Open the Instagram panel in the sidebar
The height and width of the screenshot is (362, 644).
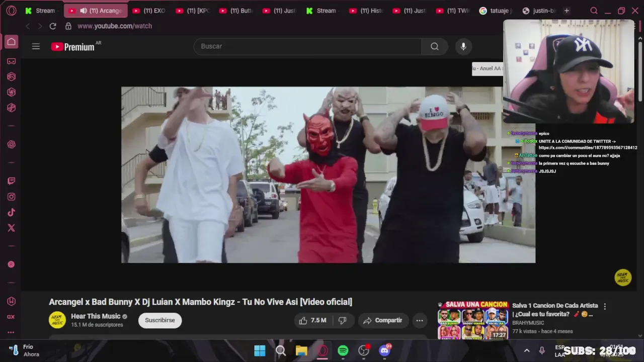pyautogui.click(x=11, y=197)
